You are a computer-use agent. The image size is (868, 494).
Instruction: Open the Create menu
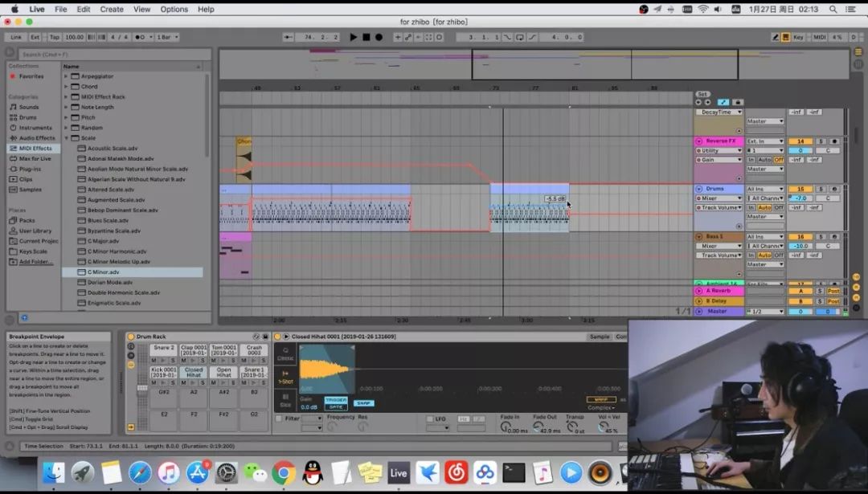click(112, 10)
